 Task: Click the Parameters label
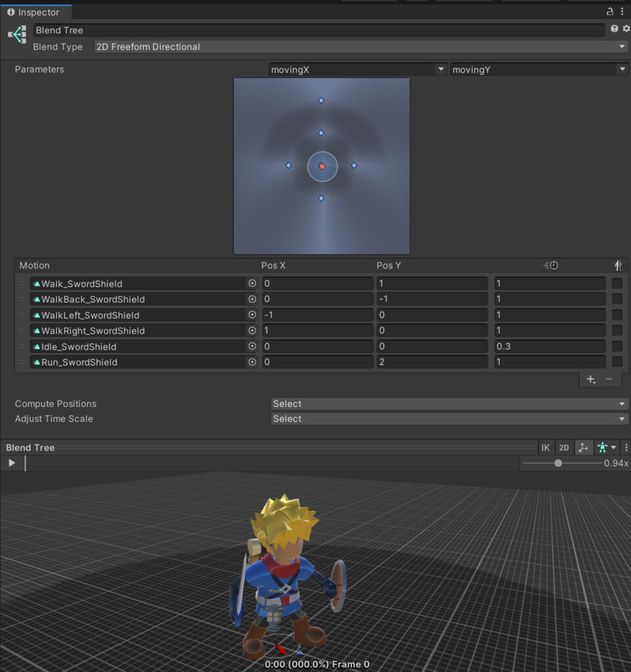39,70
